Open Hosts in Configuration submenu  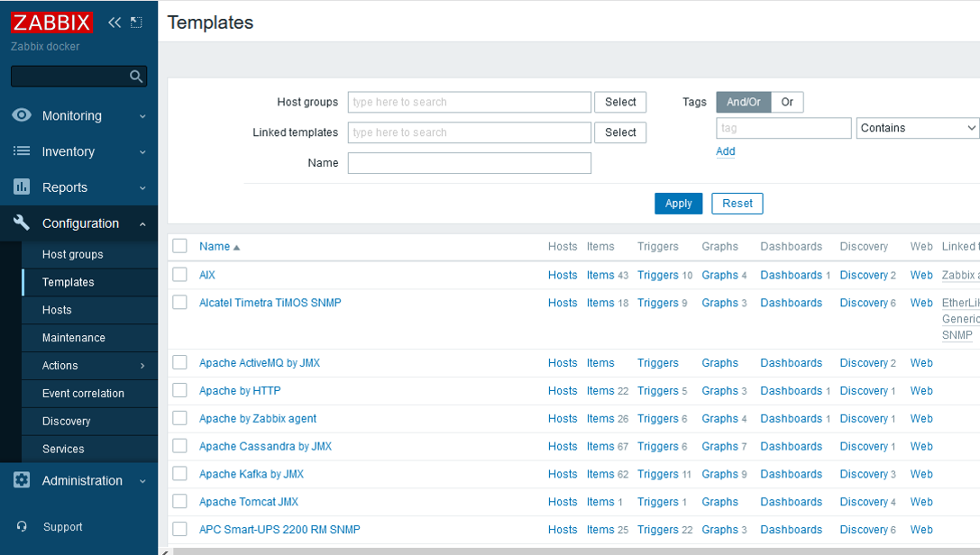click(57, 310)
